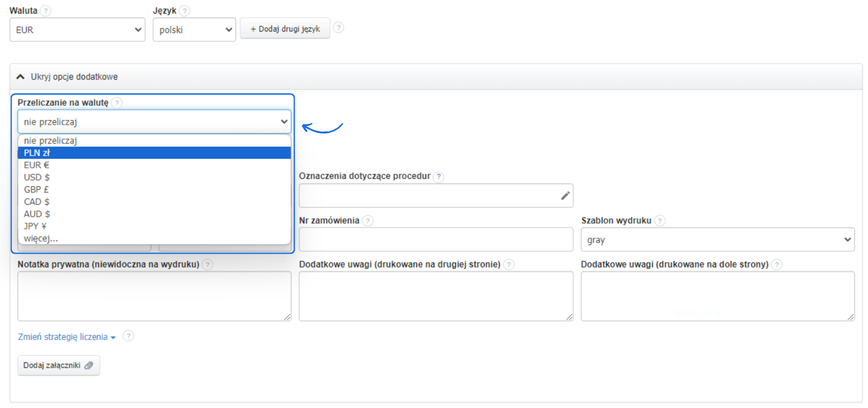Viewport: 868px width, 408px height.
Task: Open Zmień strategię liczenia link
Action: tap(66, 337)
